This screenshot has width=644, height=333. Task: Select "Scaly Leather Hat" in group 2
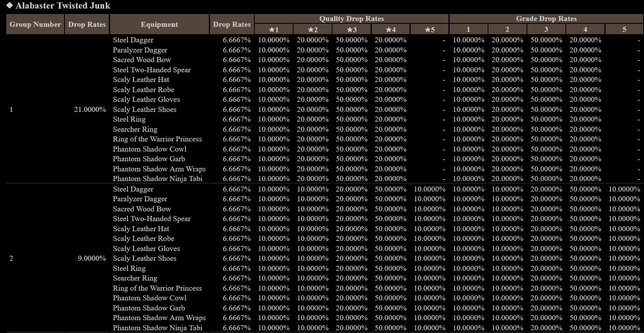(141, 229)
